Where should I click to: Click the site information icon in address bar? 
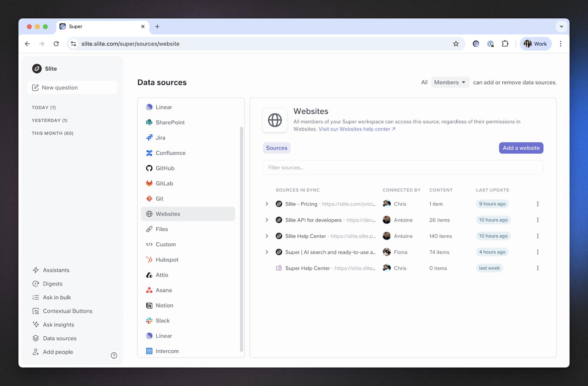tap(73, 44)
